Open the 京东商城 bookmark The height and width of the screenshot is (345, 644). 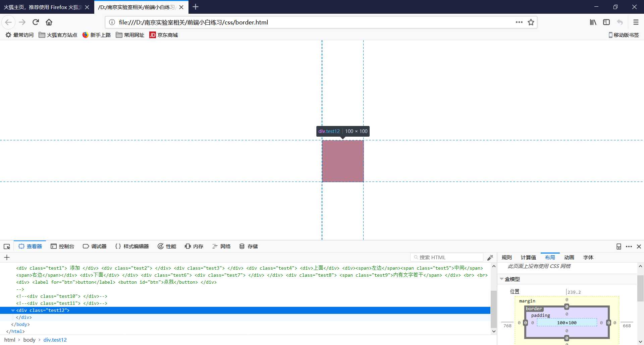(164, 35)
